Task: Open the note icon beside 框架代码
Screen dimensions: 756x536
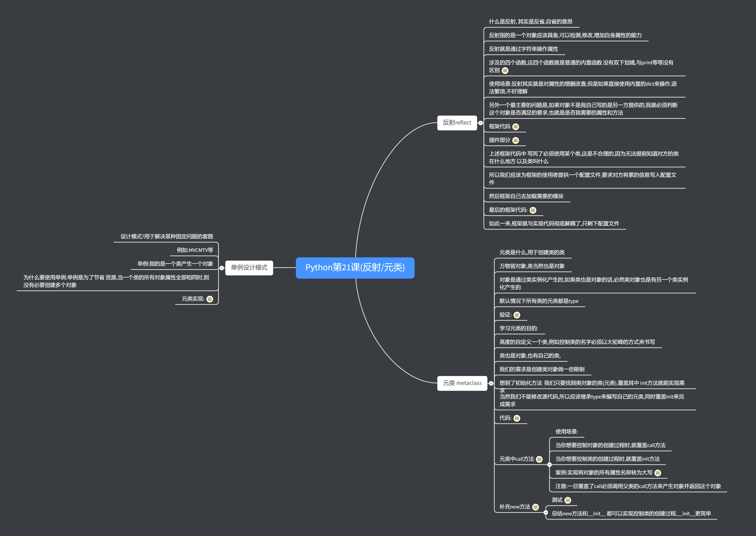Action: [516, 127]
